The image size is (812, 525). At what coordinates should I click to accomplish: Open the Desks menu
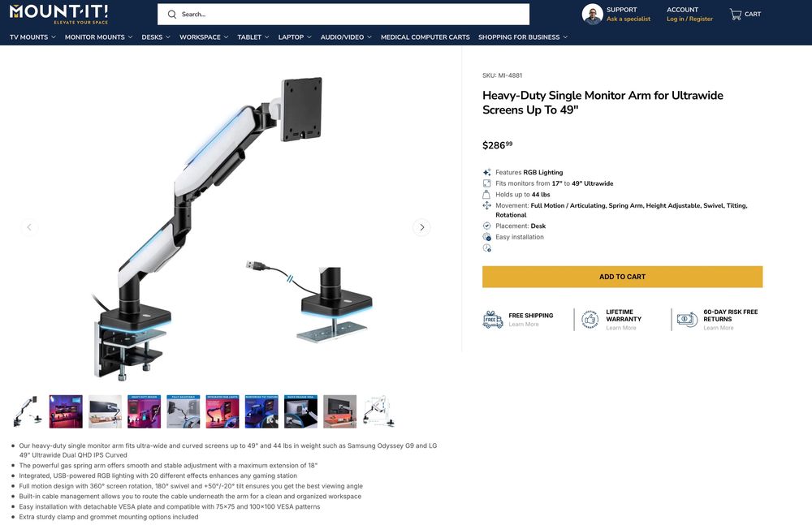coord(156,37)
